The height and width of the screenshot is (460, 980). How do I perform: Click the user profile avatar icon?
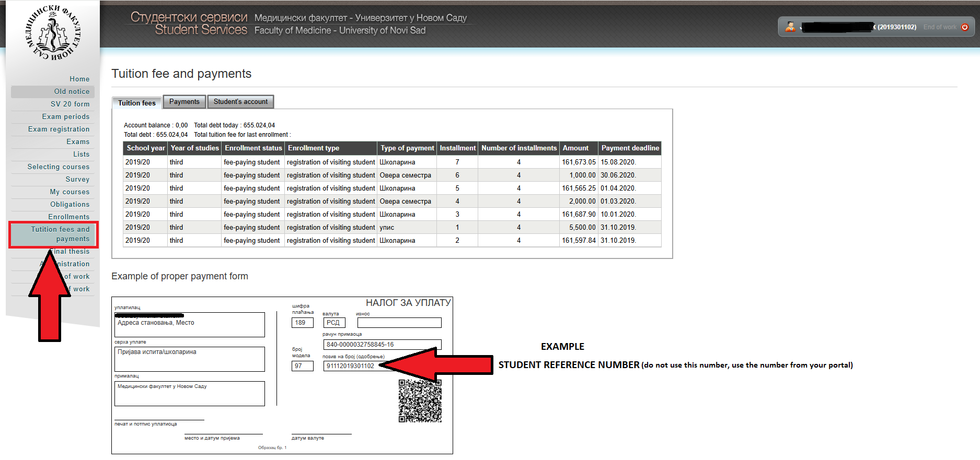tap(790, 27)
